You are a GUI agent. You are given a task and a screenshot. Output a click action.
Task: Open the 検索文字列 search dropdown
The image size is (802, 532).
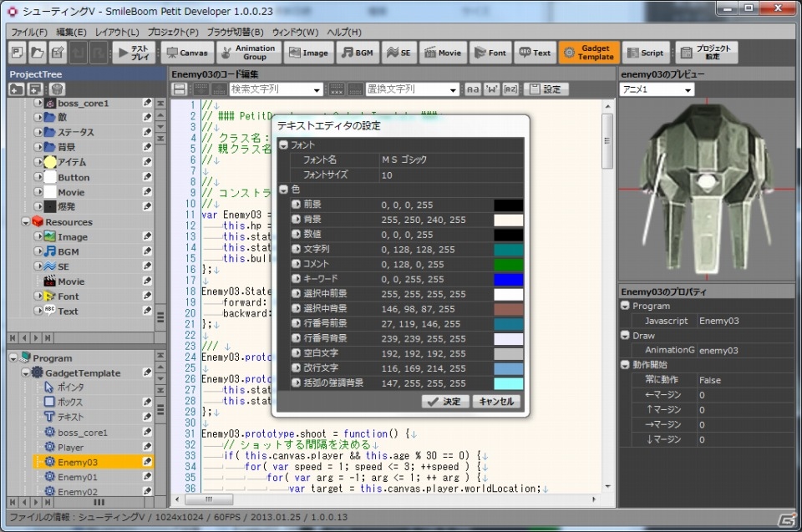pos(317,90)
